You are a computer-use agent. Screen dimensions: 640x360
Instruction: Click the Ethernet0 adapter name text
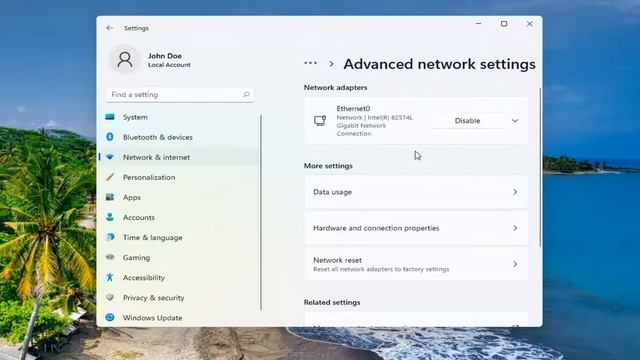point(353,108)
